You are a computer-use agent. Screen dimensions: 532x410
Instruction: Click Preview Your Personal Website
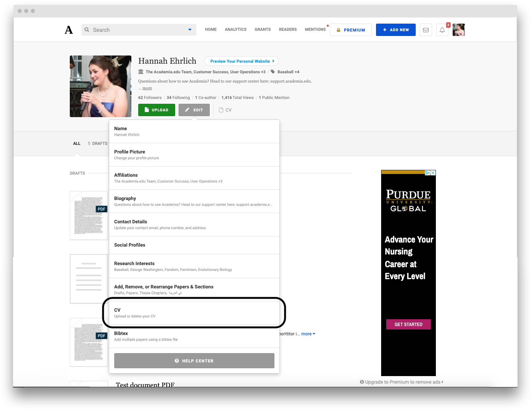point(242,61)
